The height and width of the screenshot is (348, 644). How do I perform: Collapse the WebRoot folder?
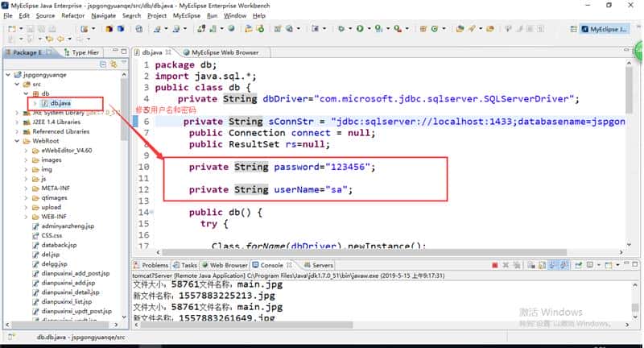pyautogui.click(x=17, y=141)
